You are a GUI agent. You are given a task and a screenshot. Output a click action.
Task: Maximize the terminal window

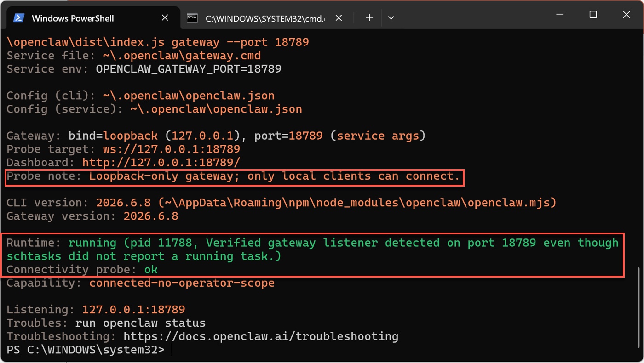click(593, 15)
